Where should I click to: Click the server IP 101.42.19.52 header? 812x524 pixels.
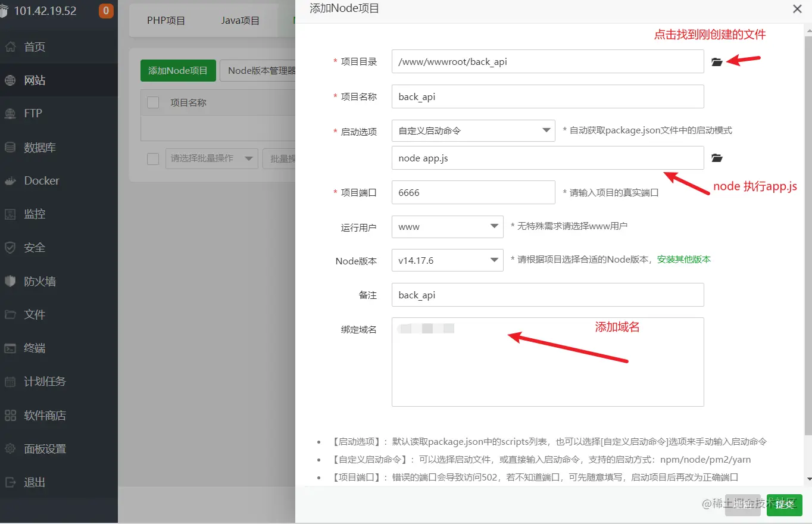45,11
